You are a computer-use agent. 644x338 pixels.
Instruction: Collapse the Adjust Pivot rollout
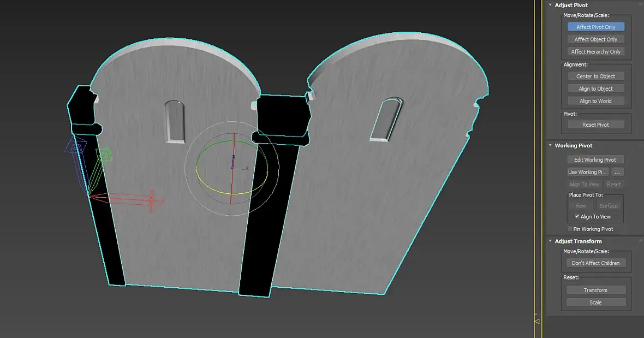coord(550,5)
